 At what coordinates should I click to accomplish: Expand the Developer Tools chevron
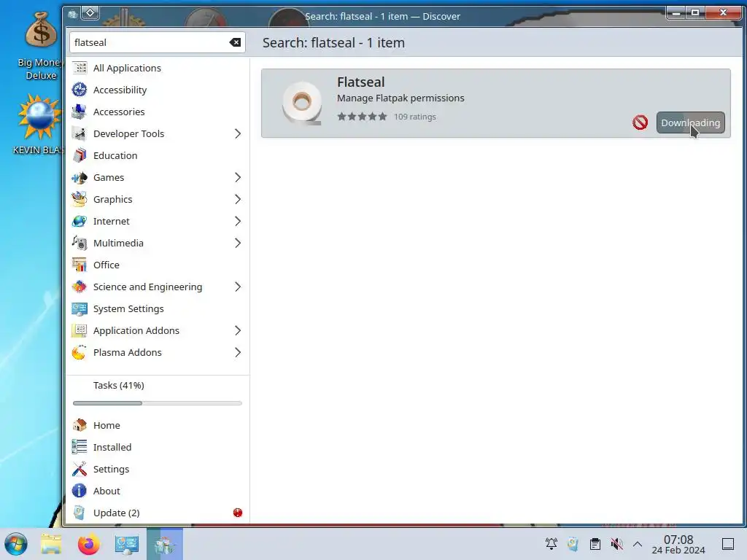pos(238,134)
